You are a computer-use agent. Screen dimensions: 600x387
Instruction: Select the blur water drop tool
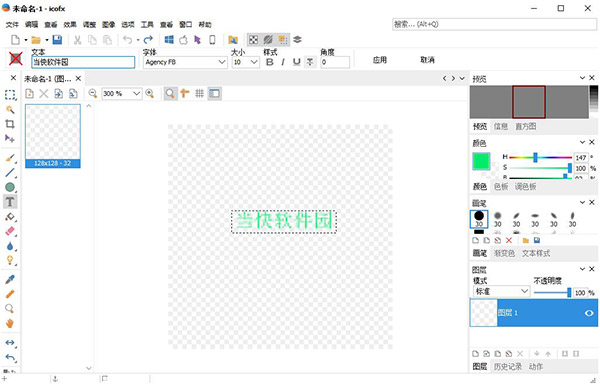click(x=10, y=246)
